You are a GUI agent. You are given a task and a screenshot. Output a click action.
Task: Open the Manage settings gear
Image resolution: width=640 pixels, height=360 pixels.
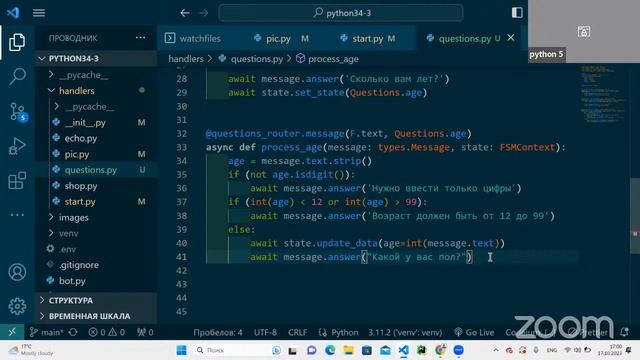click(x=17, y=306)
